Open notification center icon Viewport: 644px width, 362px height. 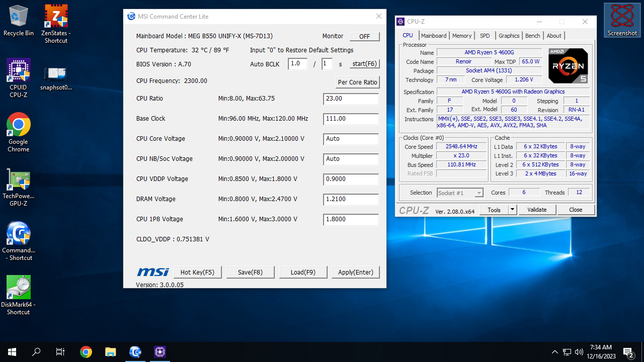click(629, 352)
